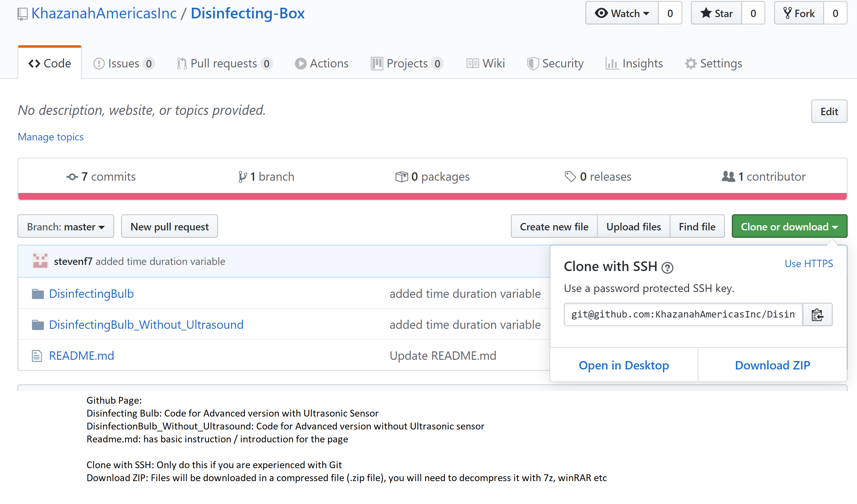Open the Insights tab
Viewport: 857px width, 504px height.
[634, 63]
